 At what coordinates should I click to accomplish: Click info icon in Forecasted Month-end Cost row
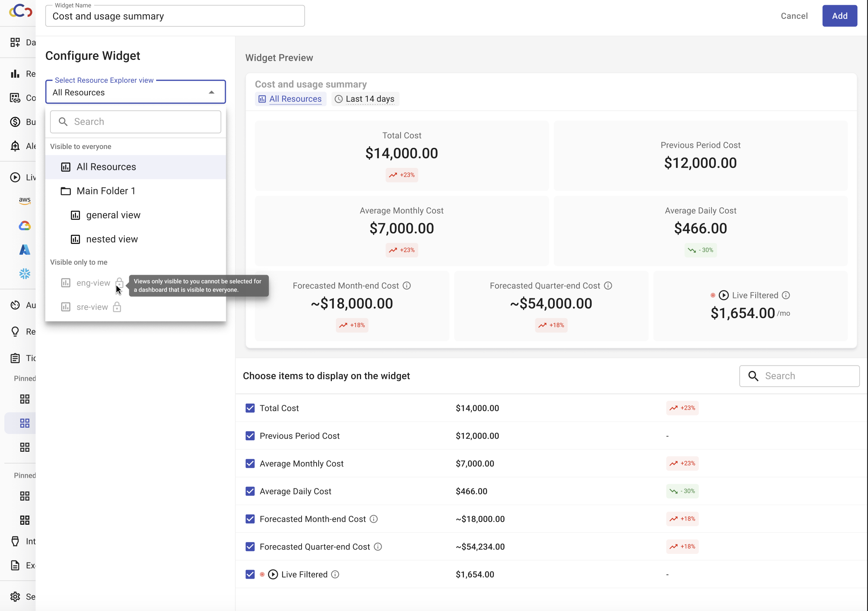tap(374, 519)
